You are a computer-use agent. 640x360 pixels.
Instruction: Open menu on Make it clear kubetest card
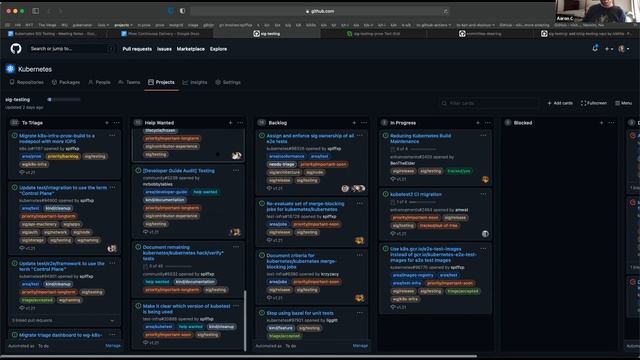coord(236,306)
